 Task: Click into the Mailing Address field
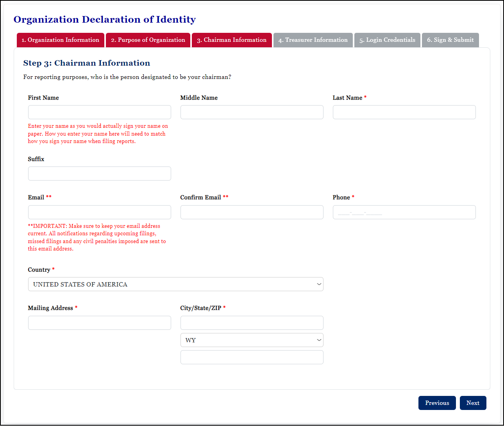pyautogui.click(x=99, y=323)
